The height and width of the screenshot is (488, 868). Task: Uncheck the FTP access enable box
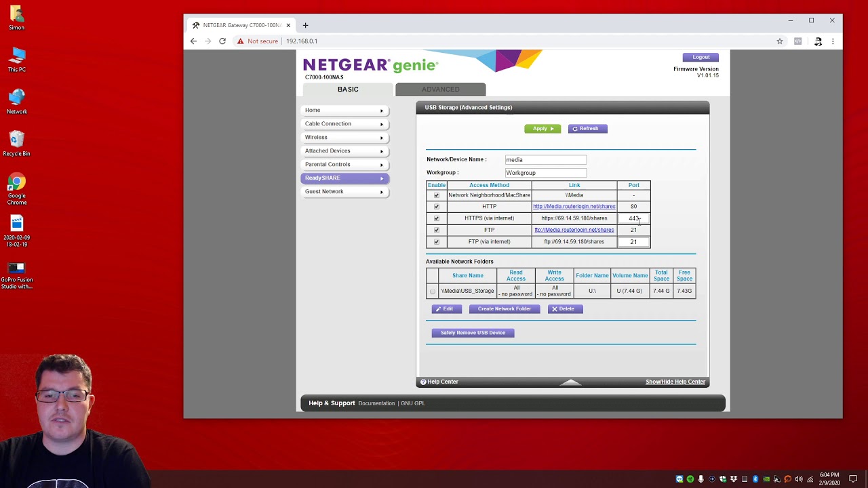click(x=437, y=230)
